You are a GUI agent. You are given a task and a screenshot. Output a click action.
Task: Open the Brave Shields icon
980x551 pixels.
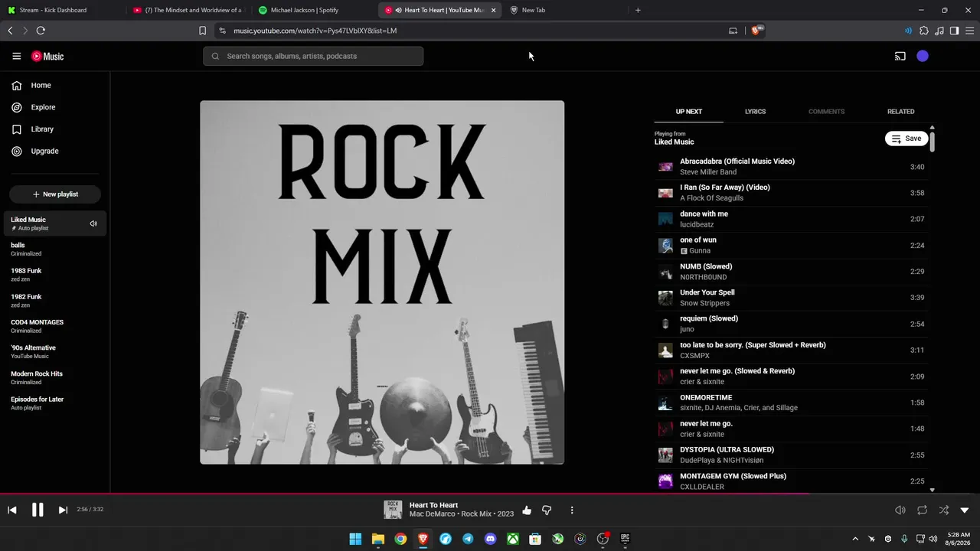coord(757,31)
